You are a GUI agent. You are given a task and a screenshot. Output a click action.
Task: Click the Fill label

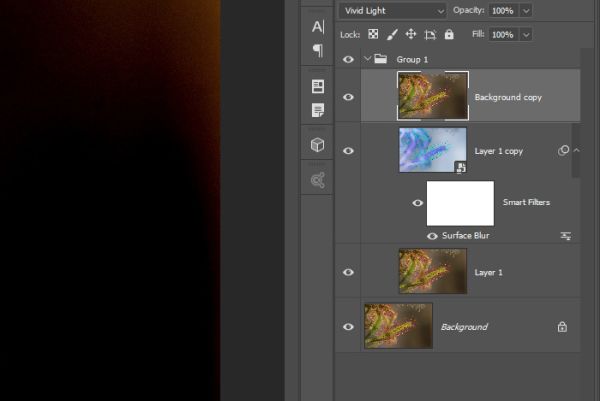tap(478, 34)
